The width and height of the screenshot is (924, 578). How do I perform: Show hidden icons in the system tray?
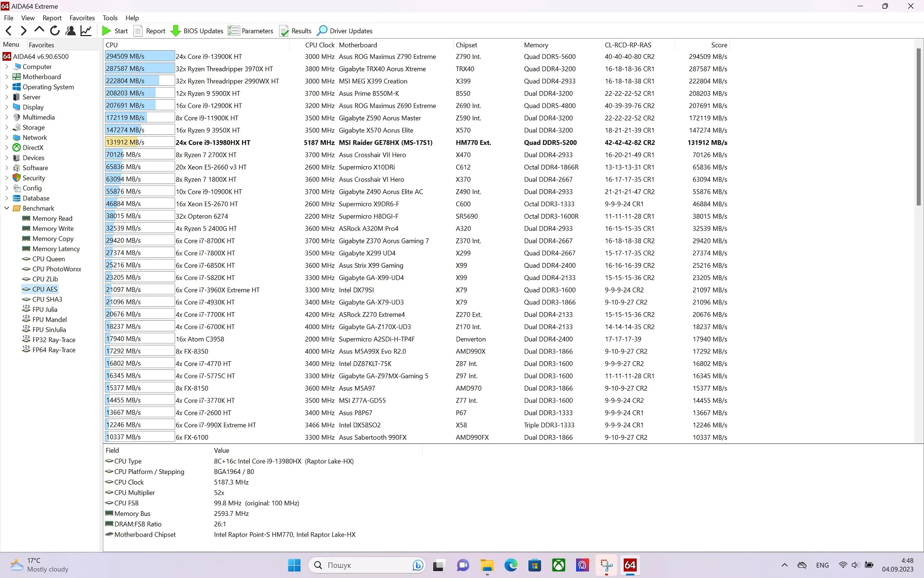[784, 565]
